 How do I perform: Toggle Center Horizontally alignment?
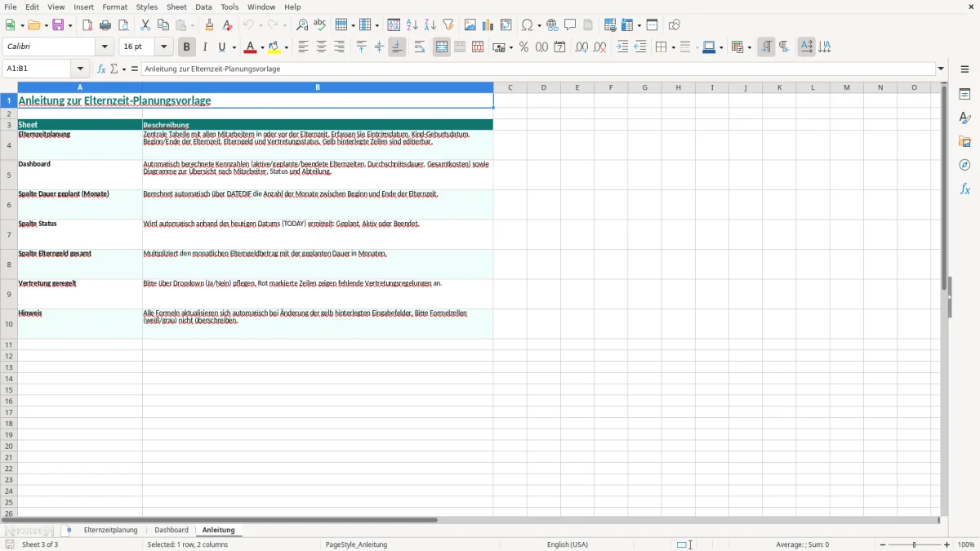tap(321, 47)
